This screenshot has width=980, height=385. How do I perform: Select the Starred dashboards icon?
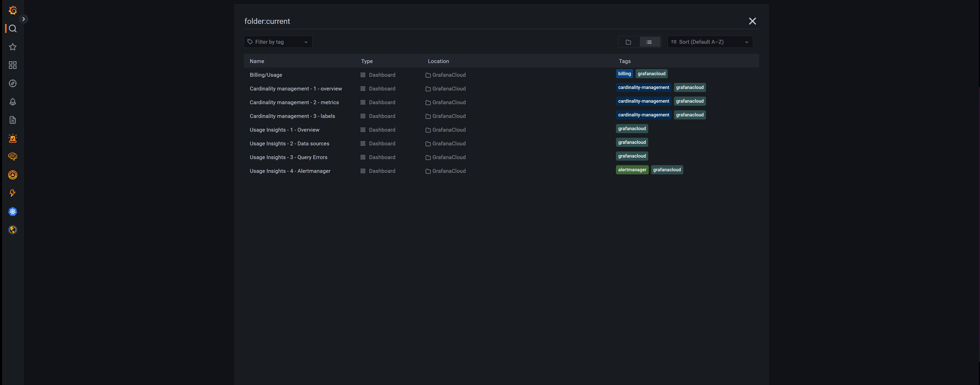pos(12,47)
